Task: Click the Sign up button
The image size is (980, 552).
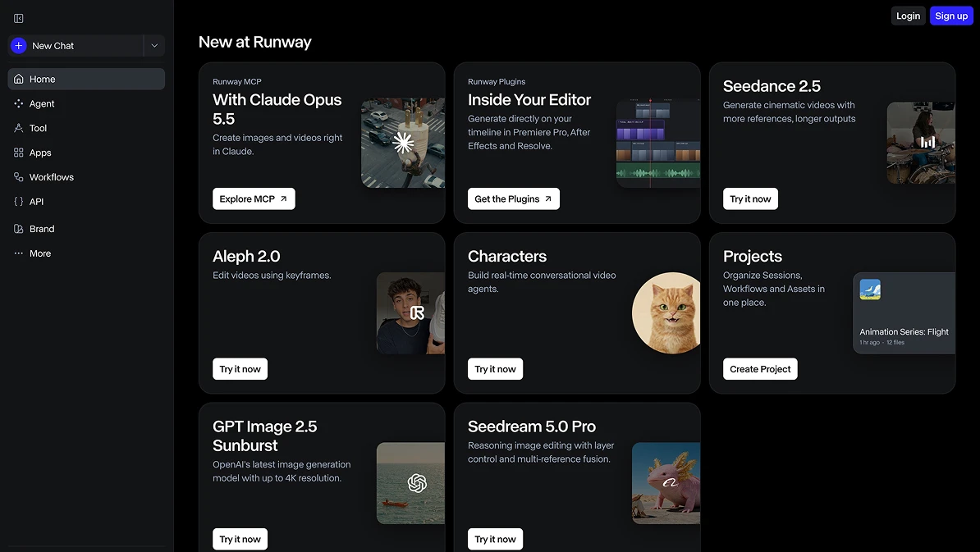Action: pos(951,16)
